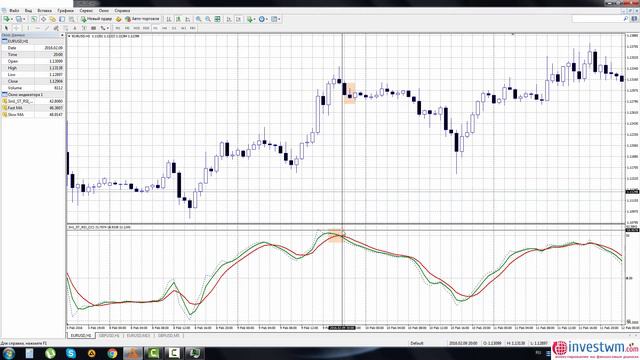Switch to M1 timeframe
This screenshot has height=360, width=640.
pos(118,28)
